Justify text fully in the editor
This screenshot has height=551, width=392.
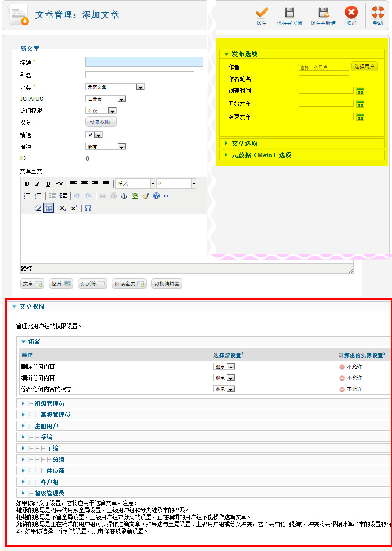106,184
